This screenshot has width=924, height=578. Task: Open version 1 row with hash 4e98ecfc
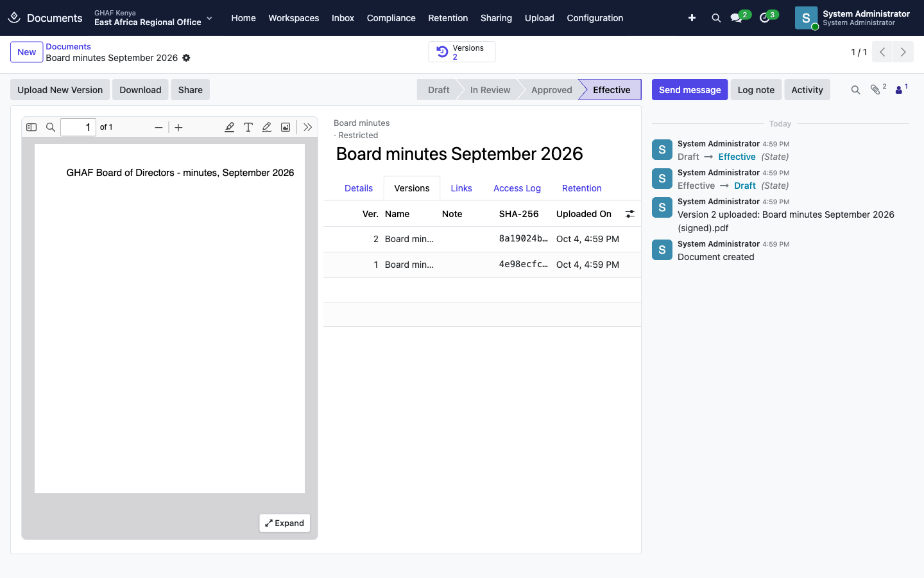482,265
